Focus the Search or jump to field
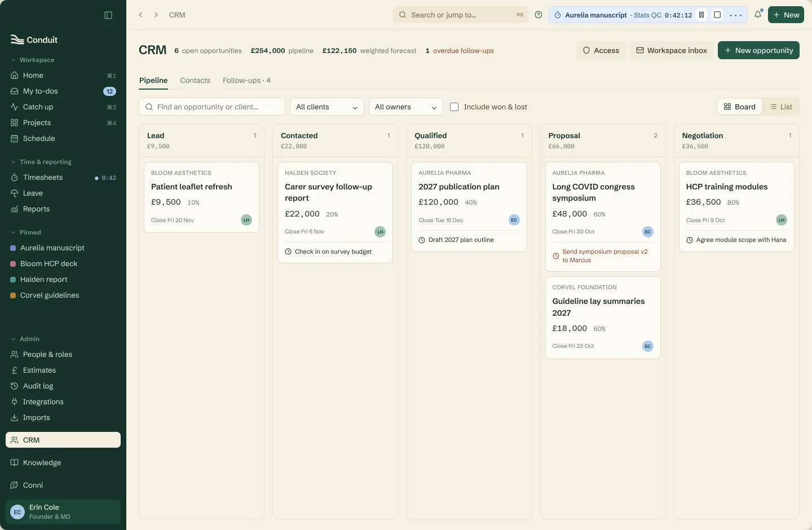 click(461, 15)
